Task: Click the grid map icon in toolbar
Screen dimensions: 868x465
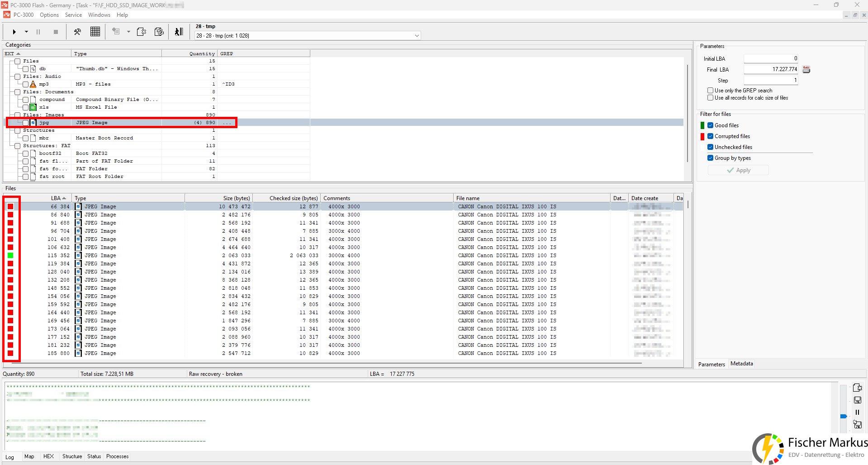Action: click(x=95, y=32)
